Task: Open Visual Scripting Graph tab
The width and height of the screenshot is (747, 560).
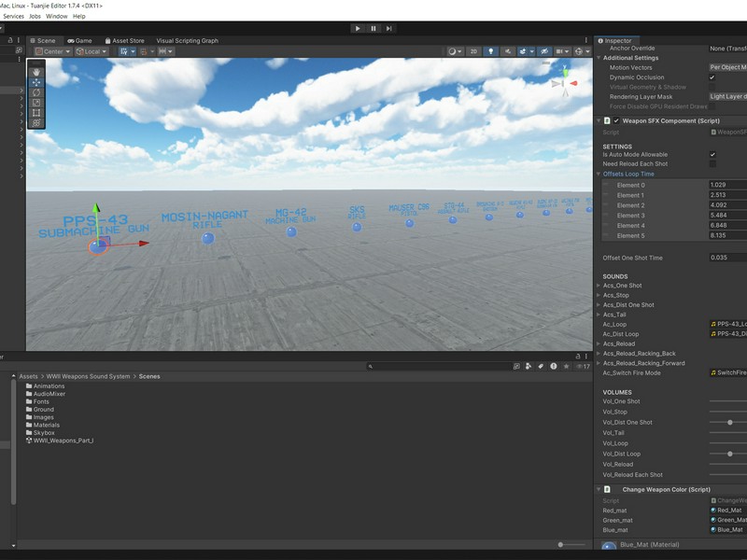Action: [x=188, y=40]
